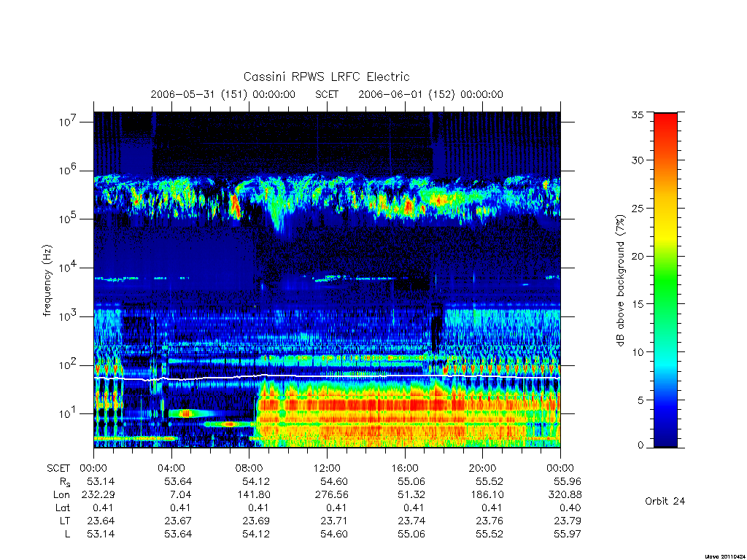Viewport: 747px width, 560px height.
Task: Click the LT value 23.76
Action: (x=489, y=521)
